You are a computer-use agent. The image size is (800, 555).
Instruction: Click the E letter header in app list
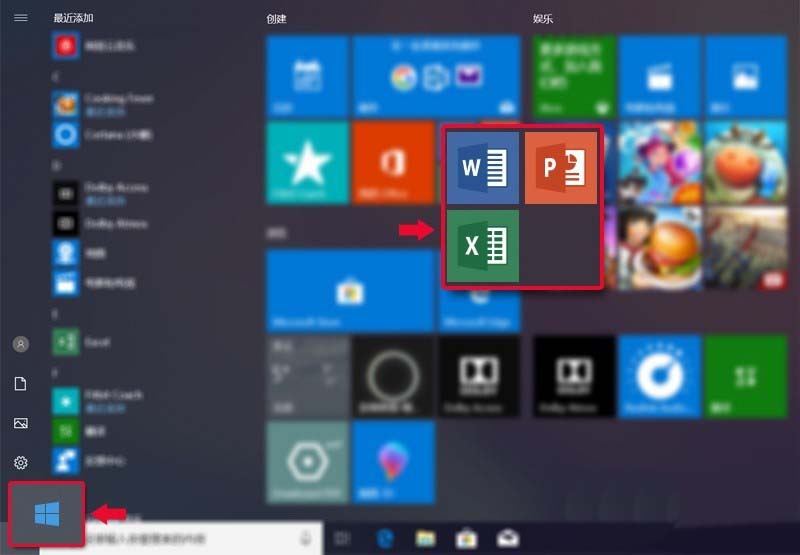pos(55,314)
